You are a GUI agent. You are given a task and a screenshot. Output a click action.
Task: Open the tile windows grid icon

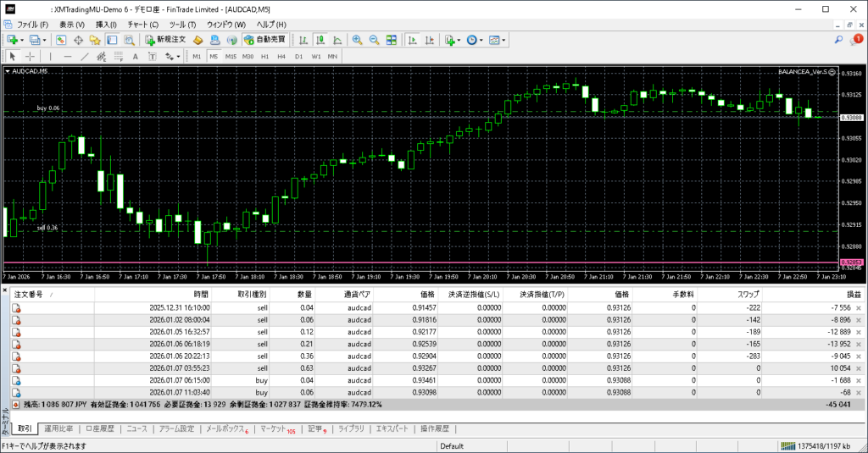[x=392, y=40]
